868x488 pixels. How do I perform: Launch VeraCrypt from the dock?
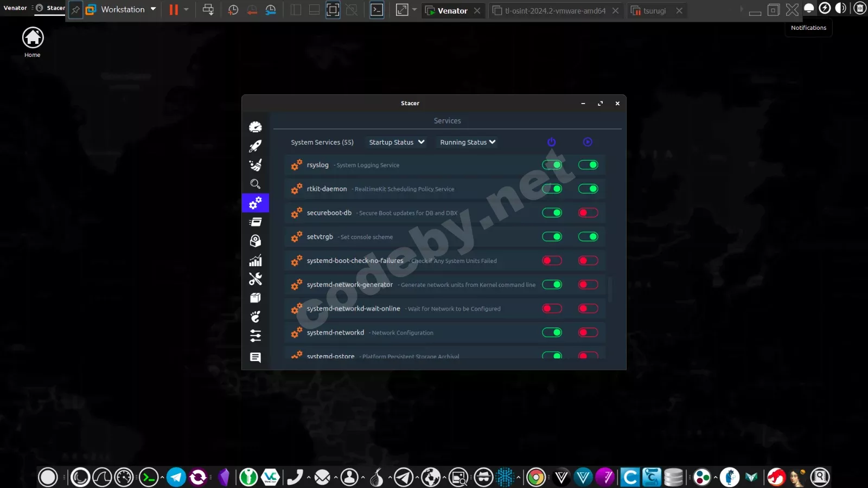[270, 477]
